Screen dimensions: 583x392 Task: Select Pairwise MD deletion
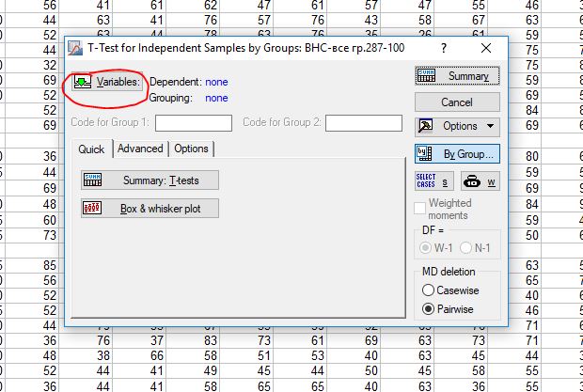429,309
